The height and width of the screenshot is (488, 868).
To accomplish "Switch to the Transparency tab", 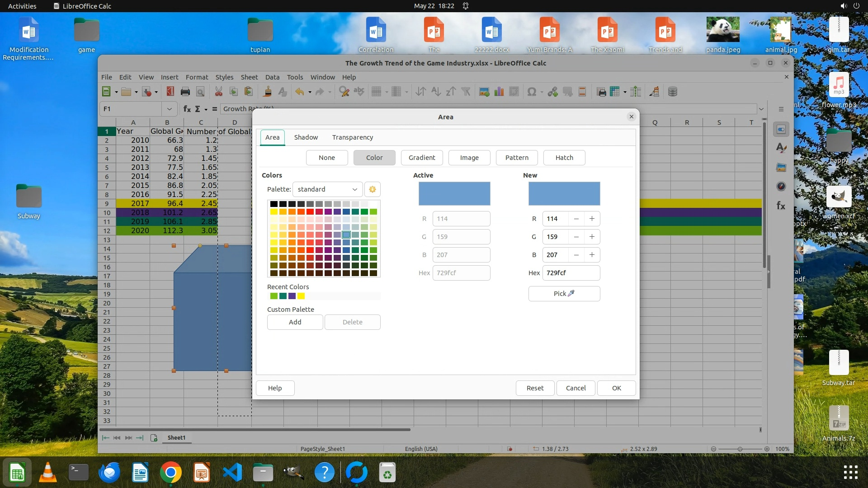I will [352, 137].
